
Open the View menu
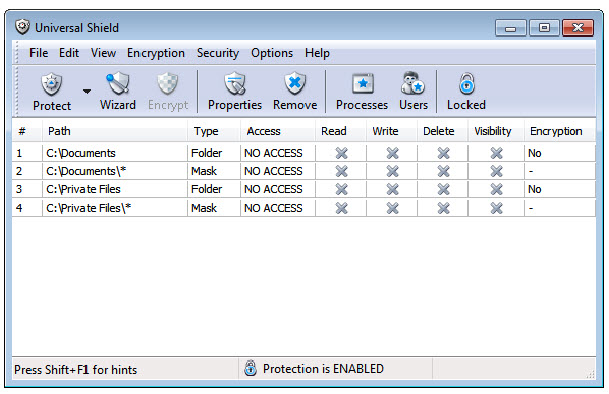(103, 53)
